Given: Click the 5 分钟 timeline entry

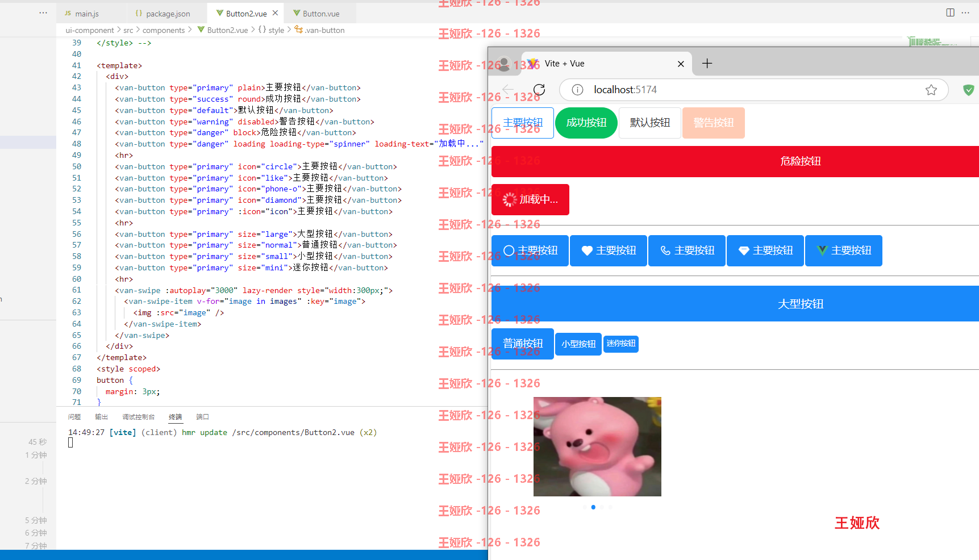Looking at the screenshot, I should coord(36,520).
